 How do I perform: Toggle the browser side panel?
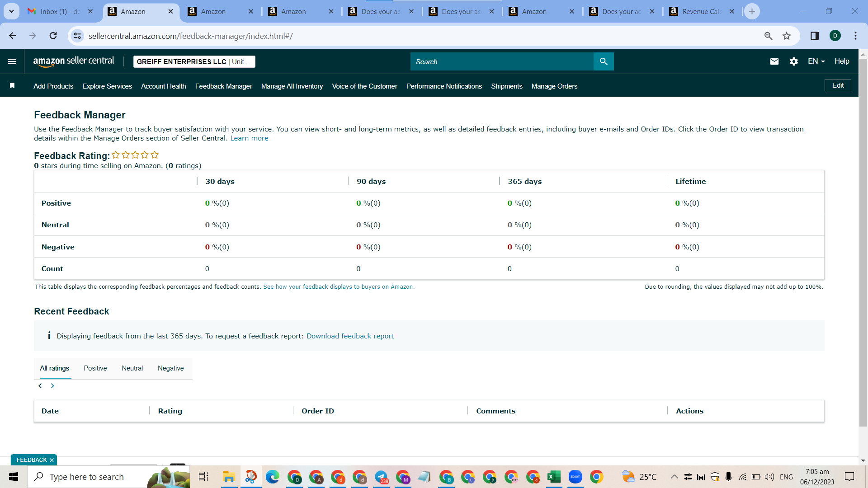[815, 36]
